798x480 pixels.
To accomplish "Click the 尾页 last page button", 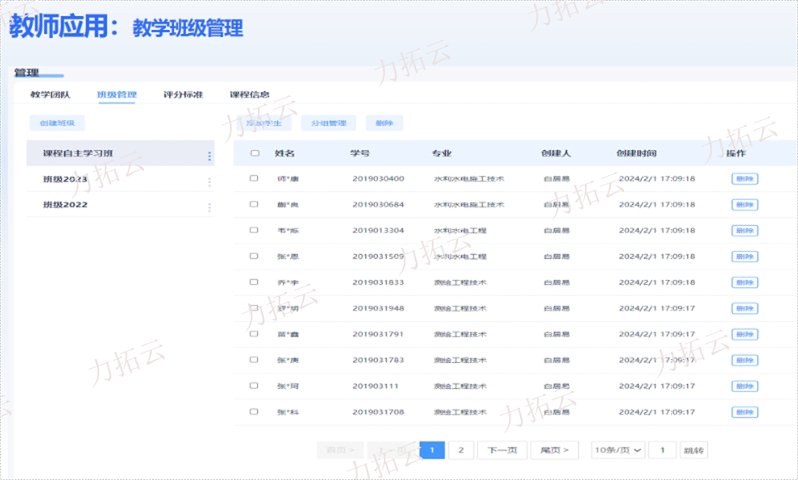I will click(555, 450).
